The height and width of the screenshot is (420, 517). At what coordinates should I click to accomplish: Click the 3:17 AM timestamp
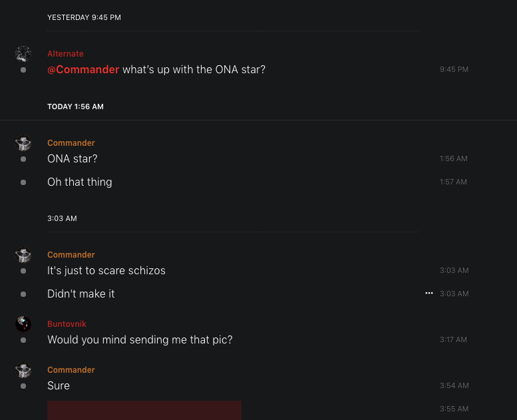(453, 339)
